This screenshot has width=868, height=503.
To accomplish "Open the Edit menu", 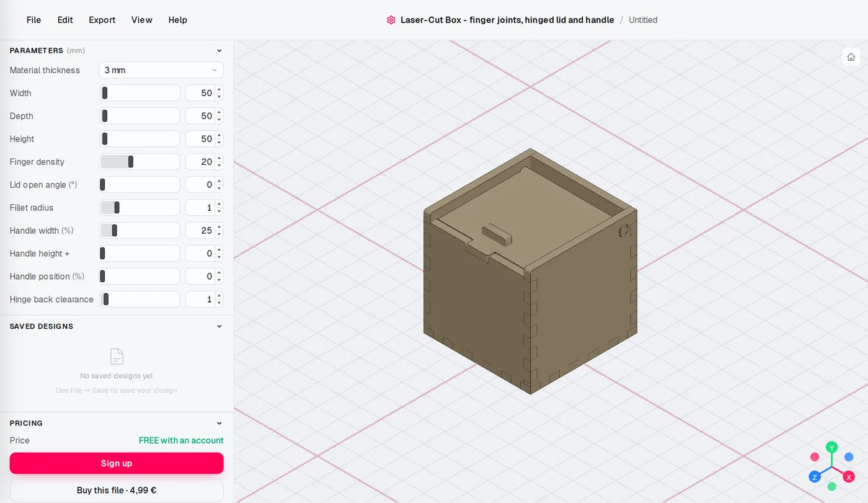I will click(x=65, y=20).
